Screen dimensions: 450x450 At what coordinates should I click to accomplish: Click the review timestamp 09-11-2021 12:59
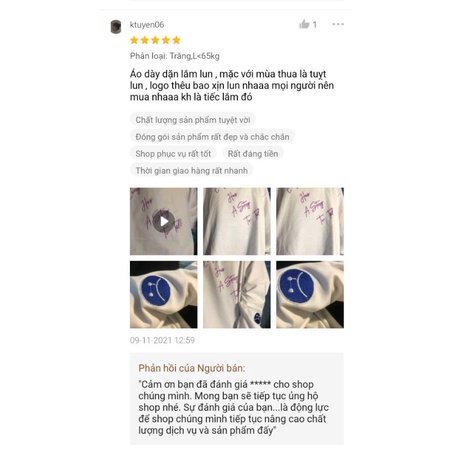point(162,340)
